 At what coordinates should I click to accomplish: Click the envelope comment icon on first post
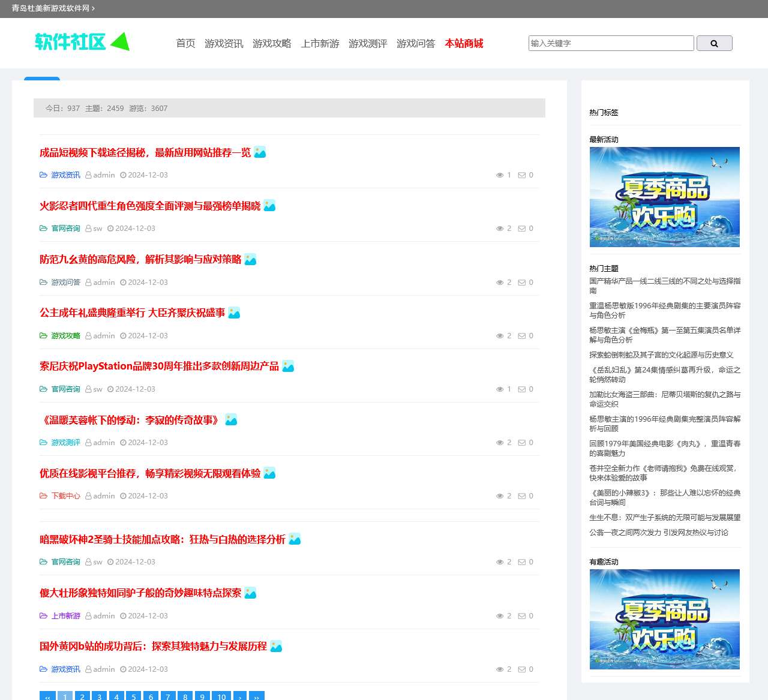pyautogui.click(x=522, y=175)
